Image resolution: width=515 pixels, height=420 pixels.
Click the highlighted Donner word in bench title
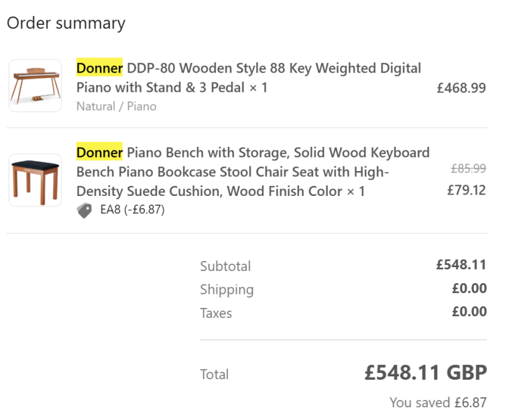99,152
